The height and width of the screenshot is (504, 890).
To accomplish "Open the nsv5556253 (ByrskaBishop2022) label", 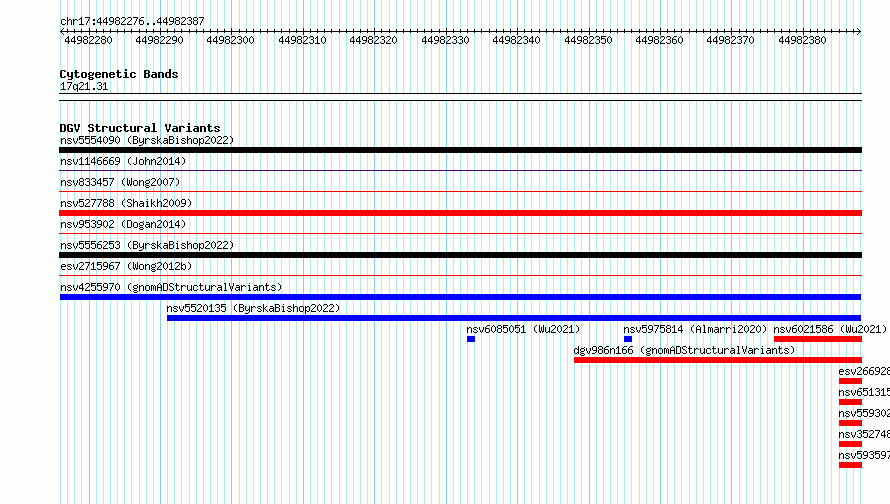I will click(147, 245).
